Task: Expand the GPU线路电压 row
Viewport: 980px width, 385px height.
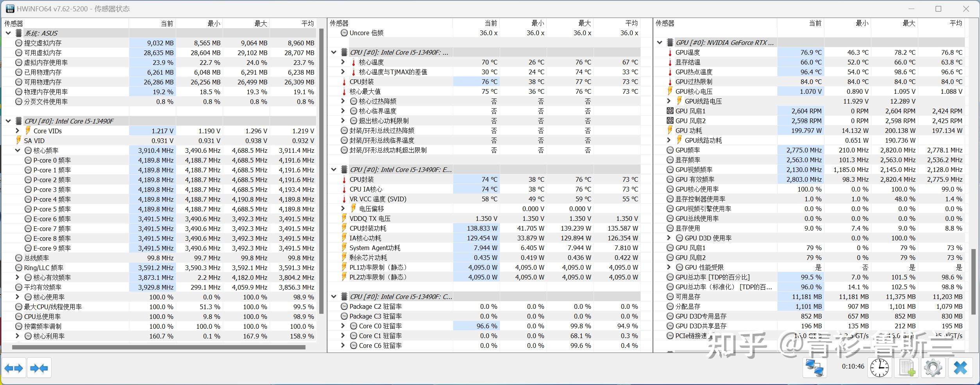Action: click(669, 101)
